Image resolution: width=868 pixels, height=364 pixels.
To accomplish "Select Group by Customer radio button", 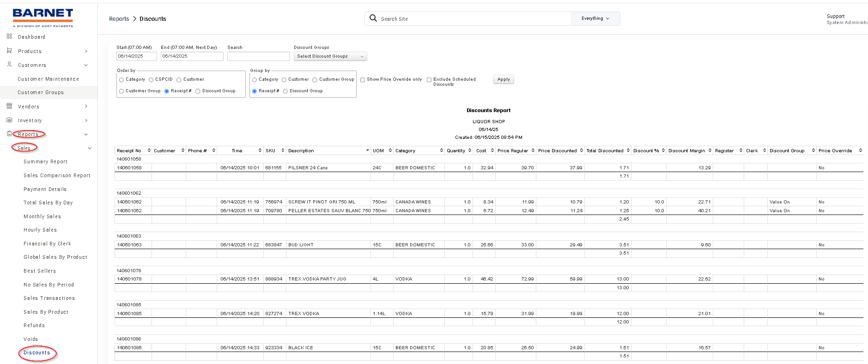I will (284, 80).
